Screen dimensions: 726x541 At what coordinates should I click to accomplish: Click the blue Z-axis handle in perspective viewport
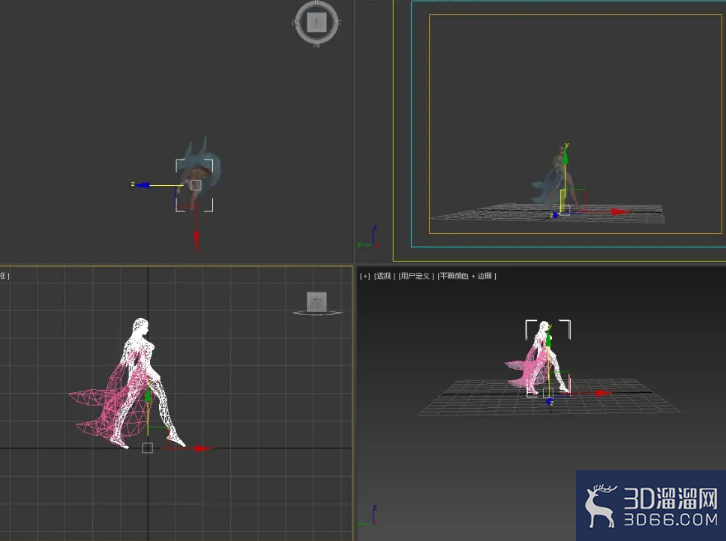[550, 402]
